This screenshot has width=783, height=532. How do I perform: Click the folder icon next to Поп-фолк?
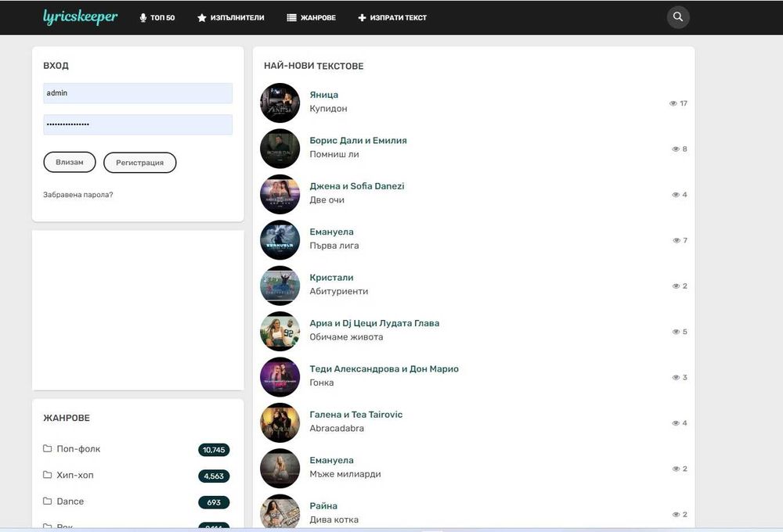pos(48,448)
